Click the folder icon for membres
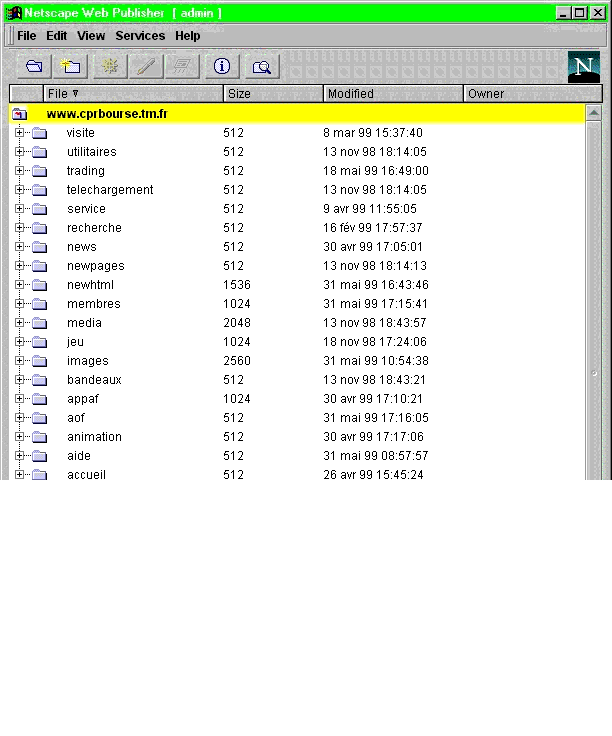Image resolution: width=612 pixels, height=736 pixels. tap(39, 304)
